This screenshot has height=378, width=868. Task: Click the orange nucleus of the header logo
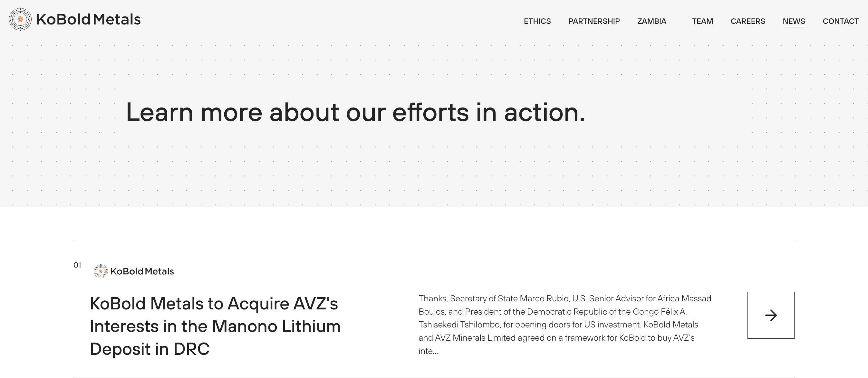pos(20,19)
